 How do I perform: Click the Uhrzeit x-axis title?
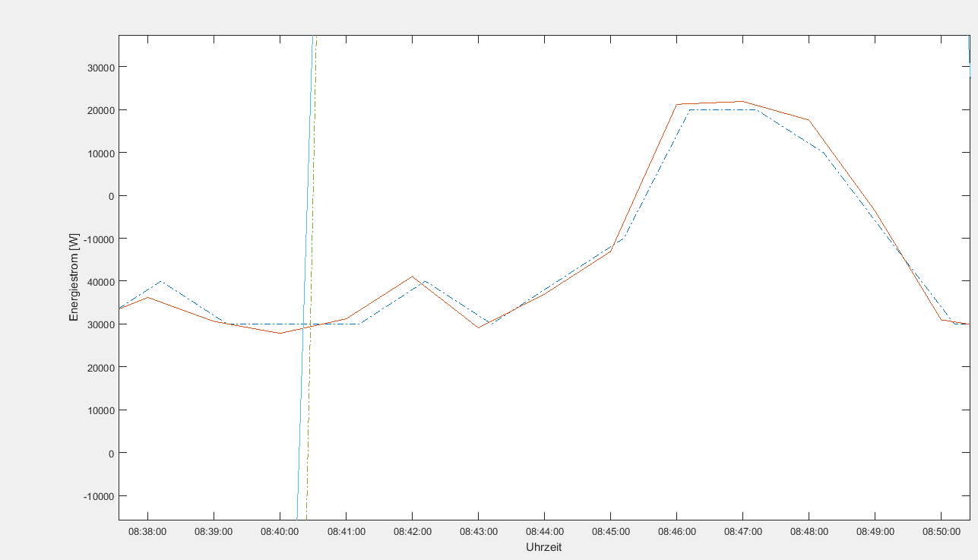pos(543,547)
